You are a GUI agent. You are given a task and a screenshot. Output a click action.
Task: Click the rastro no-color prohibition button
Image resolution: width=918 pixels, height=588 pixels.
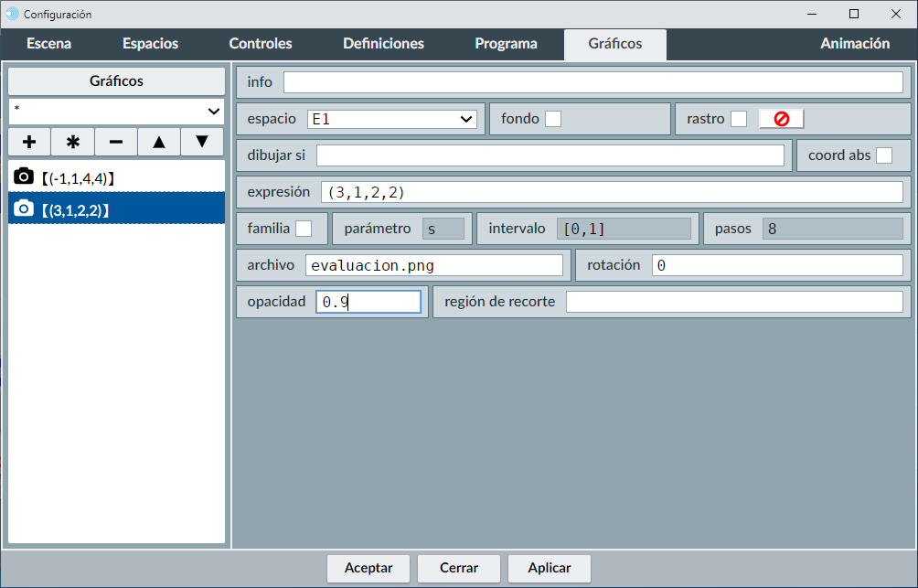coord(781,119)
